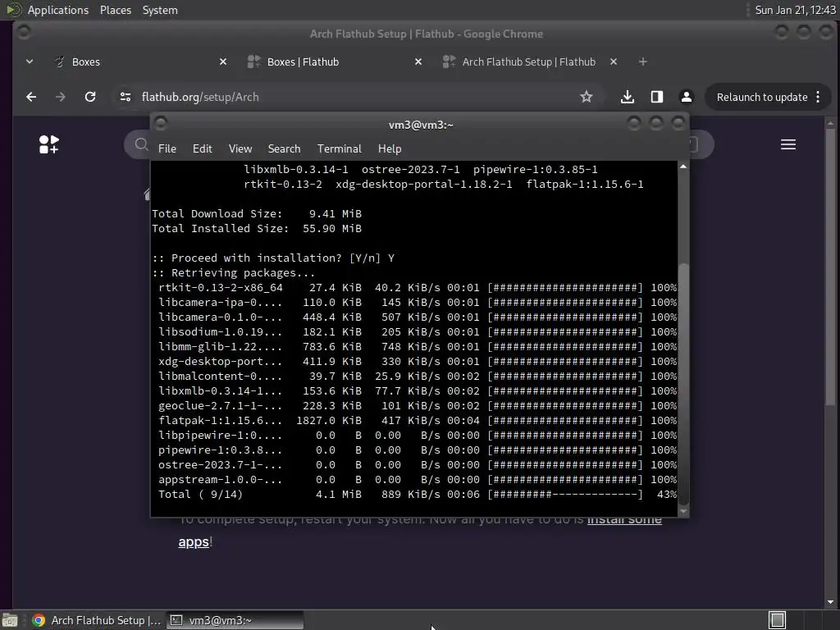Close the Arch Flathub Setup tab
This screenshot has height=630, width=840.
click(x=614, y=62)
